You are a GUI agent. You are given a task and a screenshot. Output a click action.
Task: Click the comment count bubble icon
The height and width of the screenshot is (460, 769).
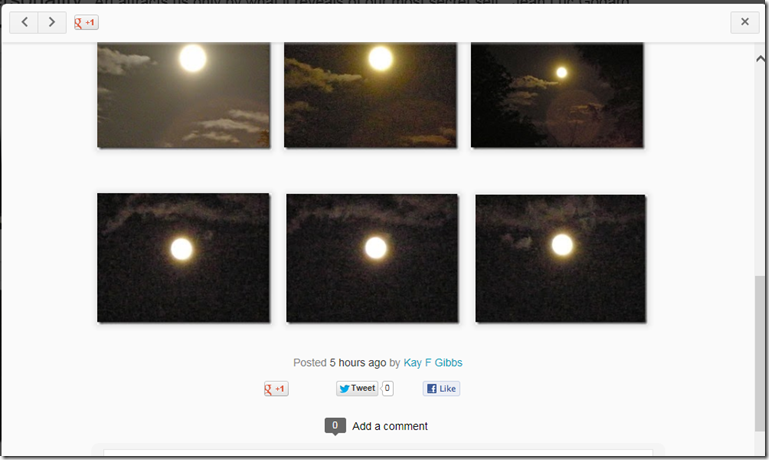(335, 426)
